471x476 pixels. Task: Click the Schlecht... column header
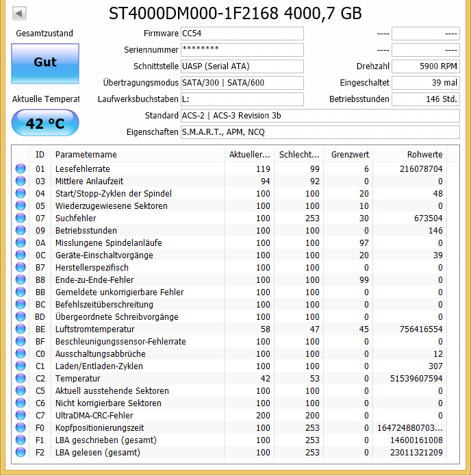point(299,155)
